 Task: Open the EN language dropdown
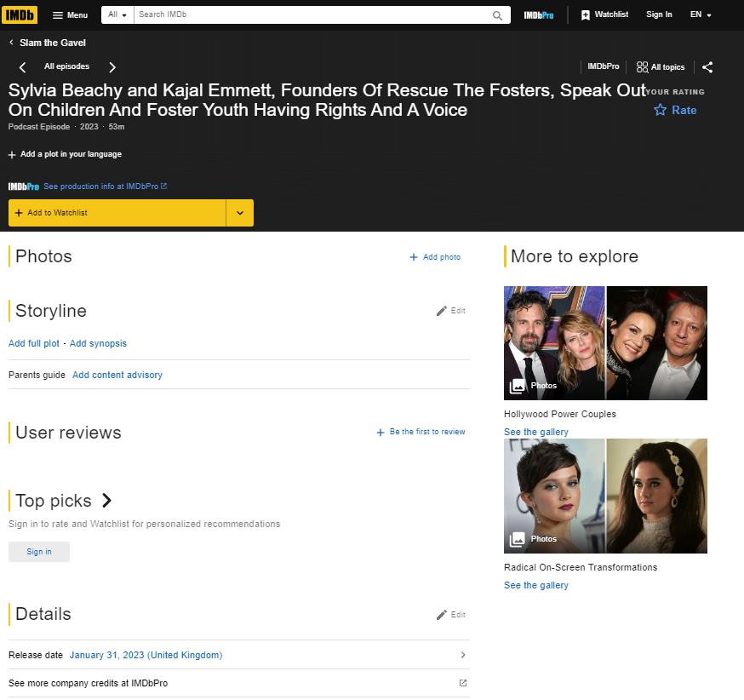(701, 14)
